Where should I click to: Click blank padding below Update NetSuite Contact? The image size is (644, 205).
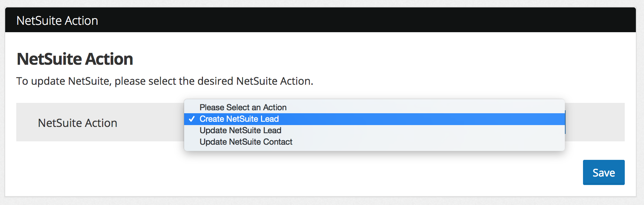point(370,148)
